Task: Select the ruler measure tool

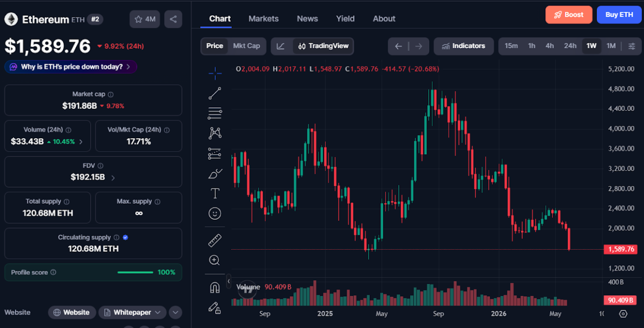Action: click(x=215, y=240)
